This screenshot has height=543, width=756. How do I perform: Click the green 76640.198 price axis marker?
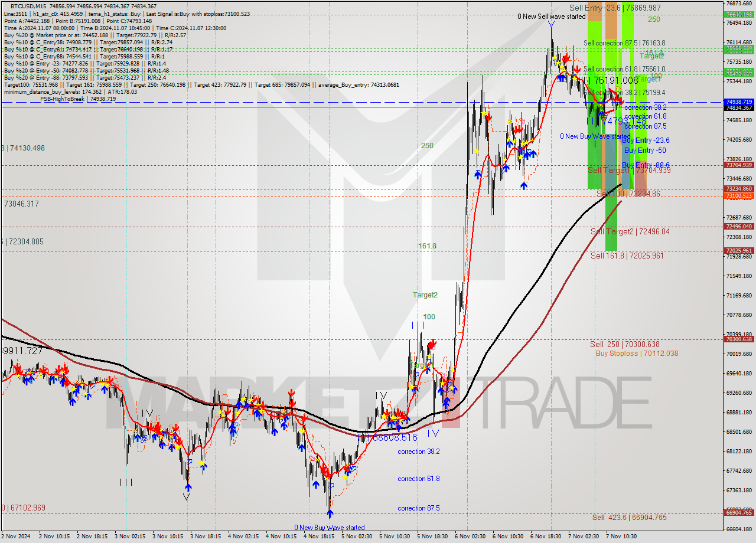point(739,14)
